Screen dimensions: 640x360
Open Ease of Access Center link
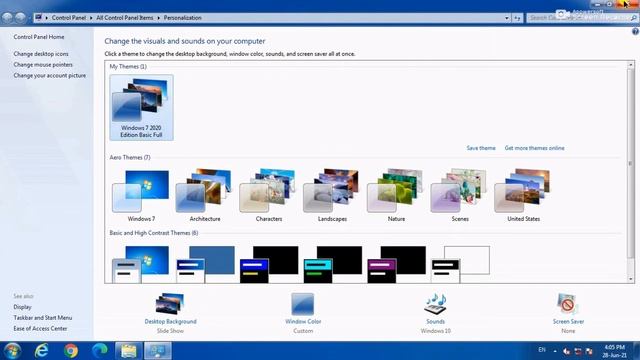pyautogui.click(x=40, y=329)
